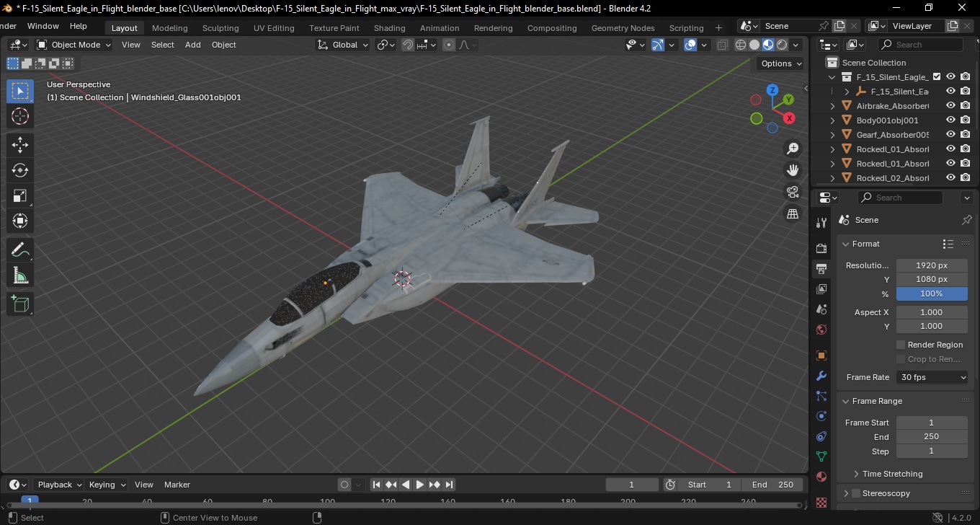Click the Z axis gizmo ball

click(772, 90)
